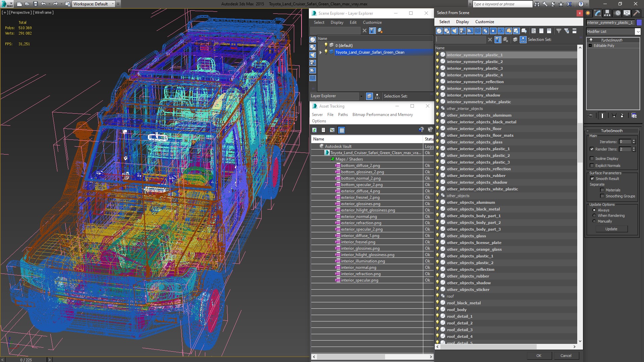Image resolution: width=644 pixels, height=362 pixels.
Task: Open Paths menu in Asset Tracking
Action: click(x=343, y=115)
